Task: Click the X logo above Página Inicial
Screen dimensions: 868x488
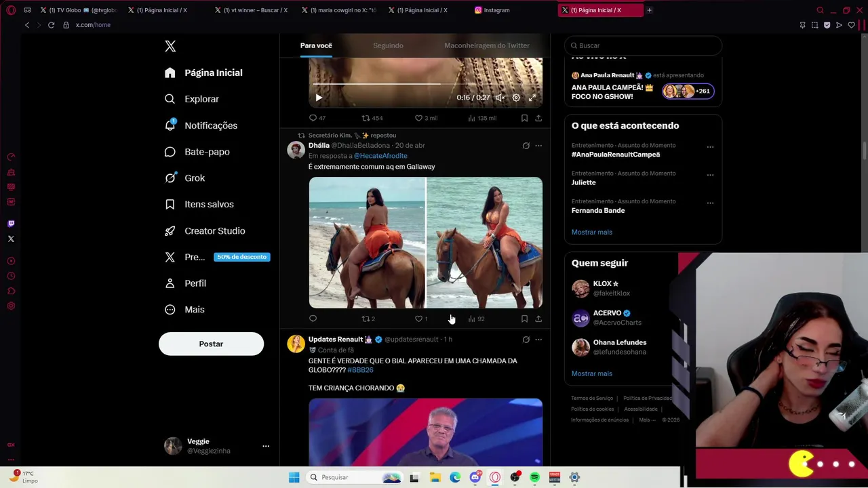Action: point(170,46)
